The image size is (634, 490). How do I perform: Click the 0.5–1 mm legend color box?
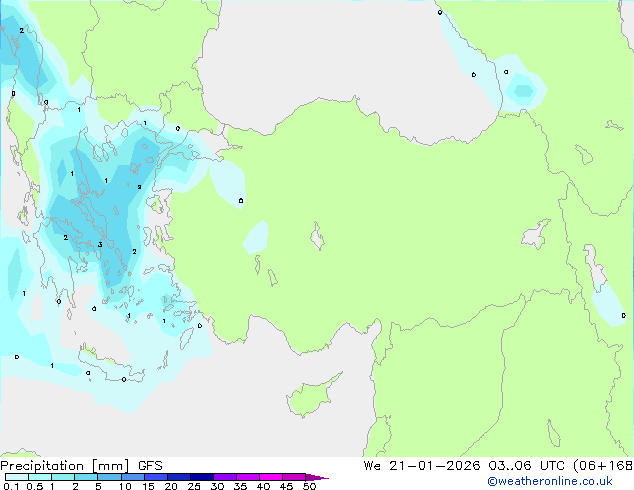40,477
